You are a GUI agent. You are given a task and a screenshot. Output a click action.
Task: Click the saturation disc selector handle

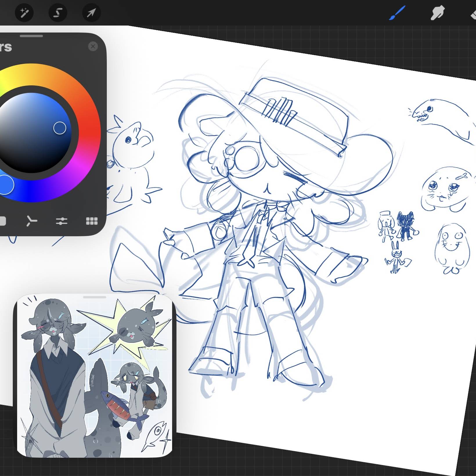[60, 128]
